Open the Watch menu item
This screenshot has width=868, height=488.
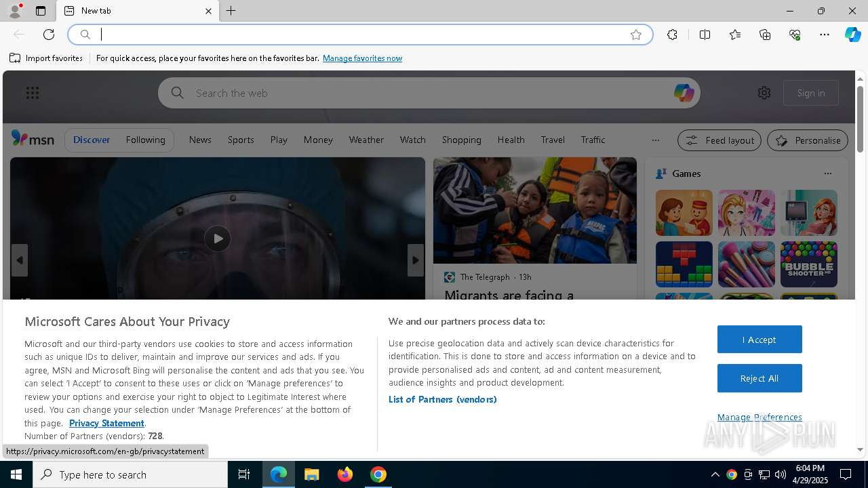point(412,140)
